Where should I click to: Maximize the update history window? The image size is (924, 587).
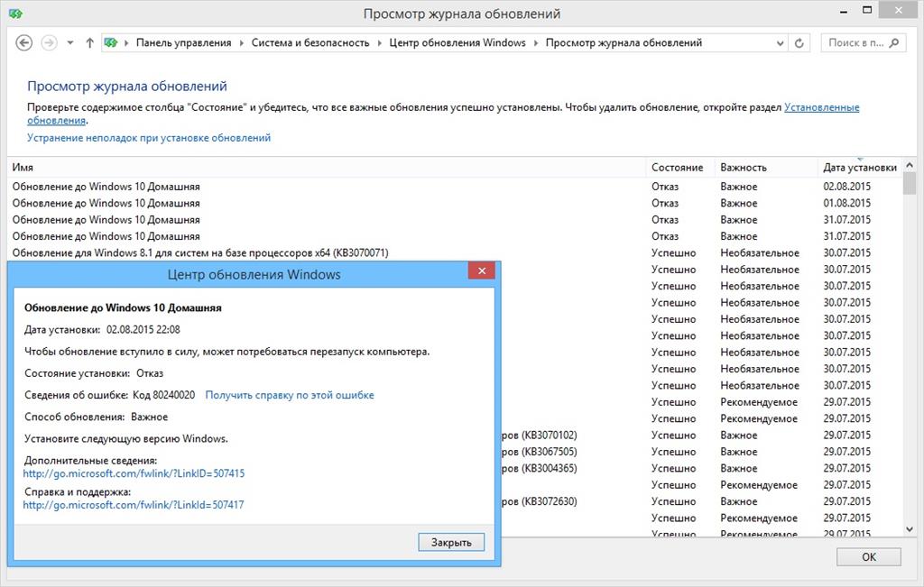click(867, 10)
